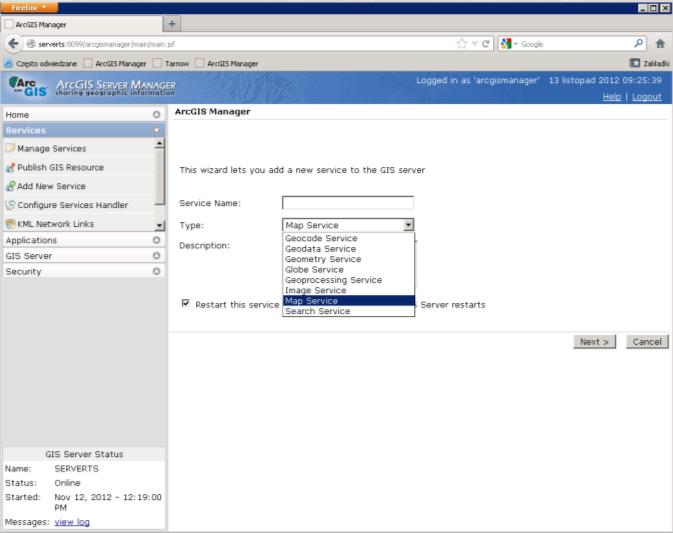
Task: Click the ArcGIS logo in header
Action: tap(28, 87)
